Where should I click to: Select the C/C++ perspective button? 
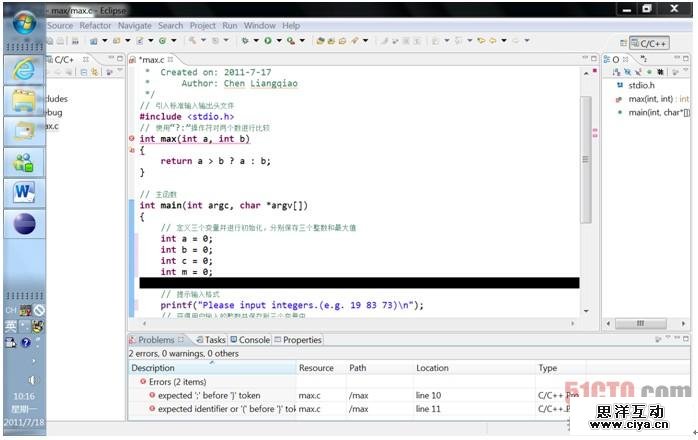pos(648,43)
